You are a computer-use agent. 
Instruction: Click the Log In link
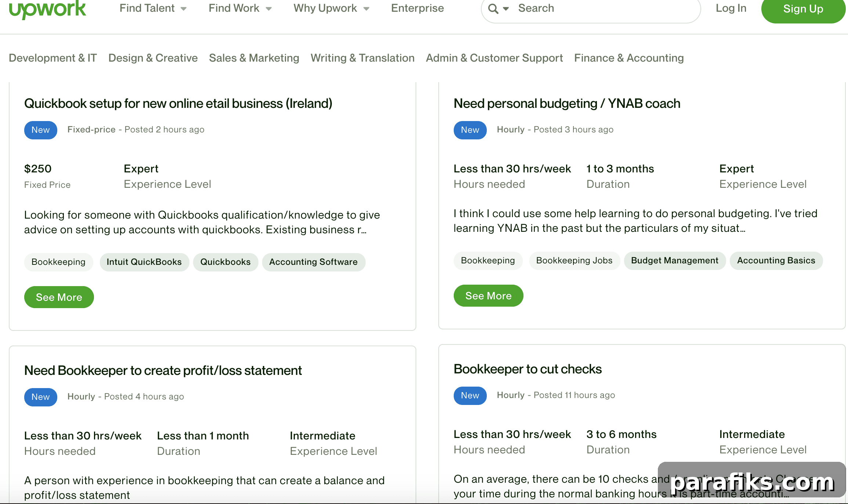coord(731,8)
